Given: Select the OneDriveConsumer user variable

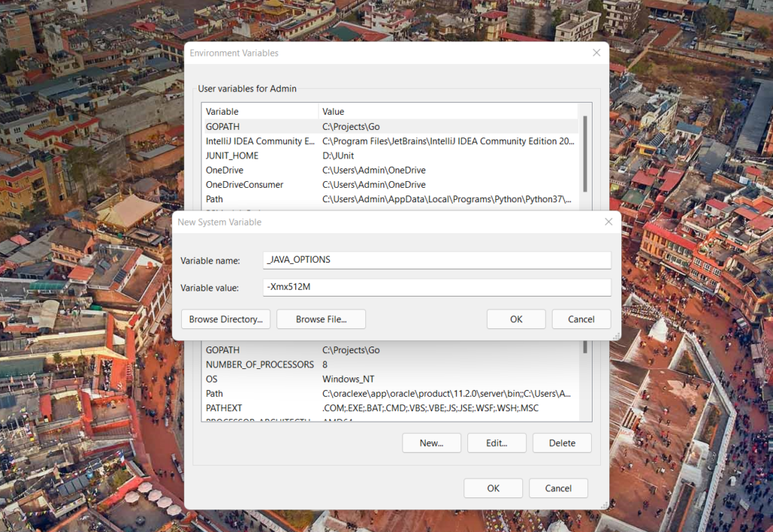Looking at the screenshot, I should (x=244, y=184).
